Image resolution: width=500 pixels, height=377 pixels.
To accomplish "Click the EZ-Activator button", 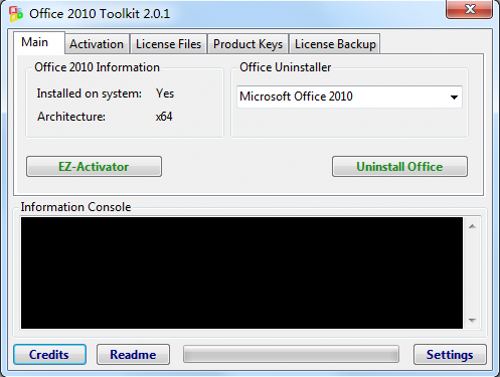I will [x=94, y=166].
